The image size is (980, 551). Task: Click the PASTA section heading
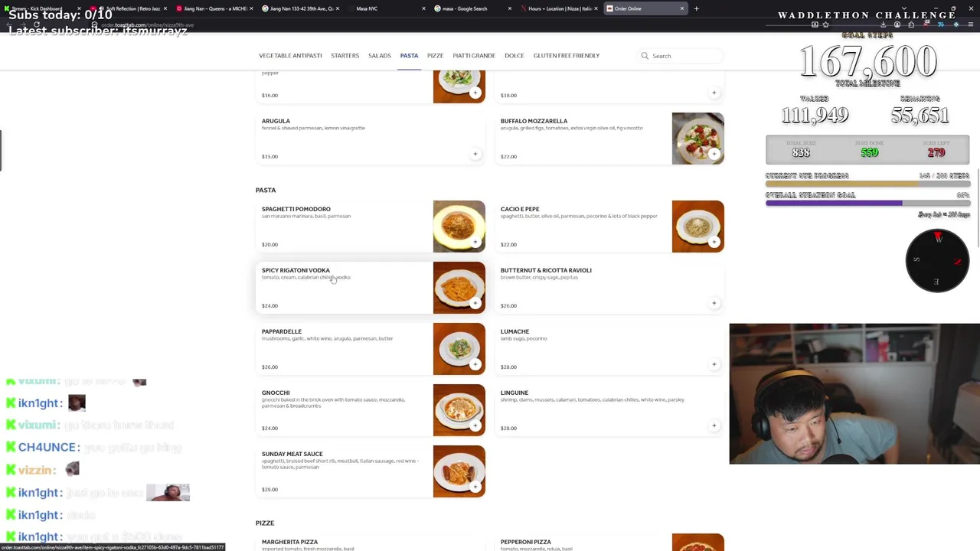click(x=266, y=190)
